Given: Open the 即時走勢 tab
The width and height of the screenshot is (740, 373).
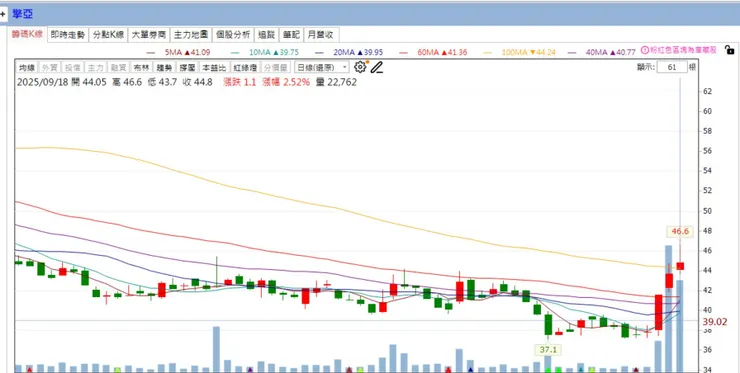Looking at the screenshot, I should [x=67, y=34].
